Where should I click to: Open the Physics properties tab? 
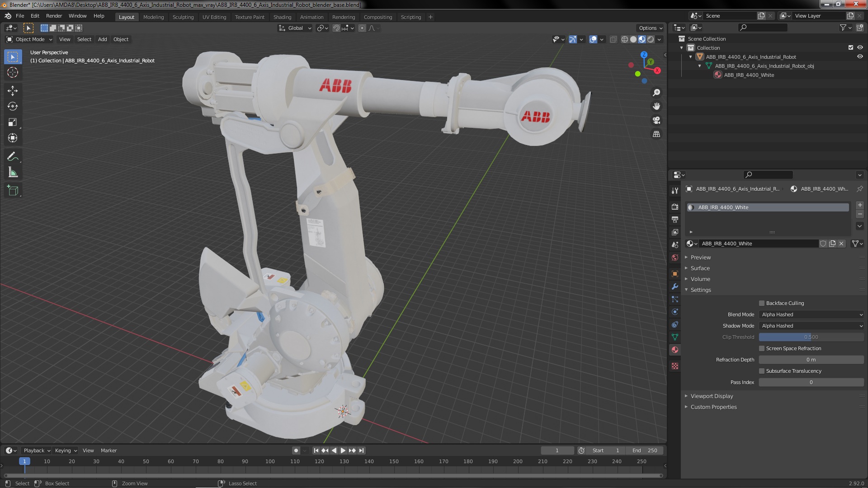[675, 312]
